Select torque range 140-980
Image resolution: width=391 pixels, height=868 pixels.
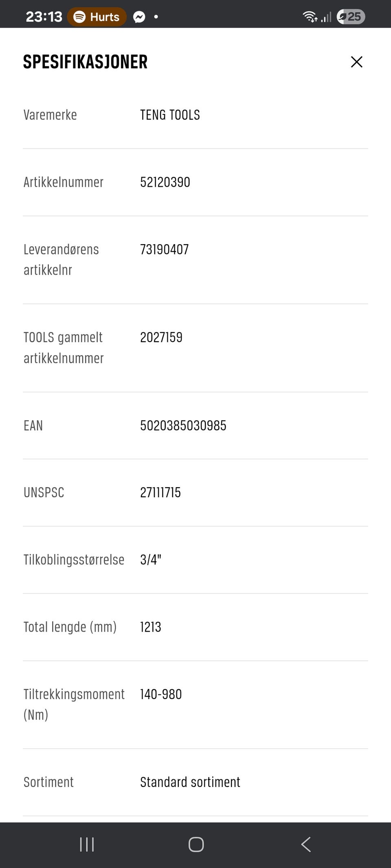pyautogui.click(x=161, y=694)
